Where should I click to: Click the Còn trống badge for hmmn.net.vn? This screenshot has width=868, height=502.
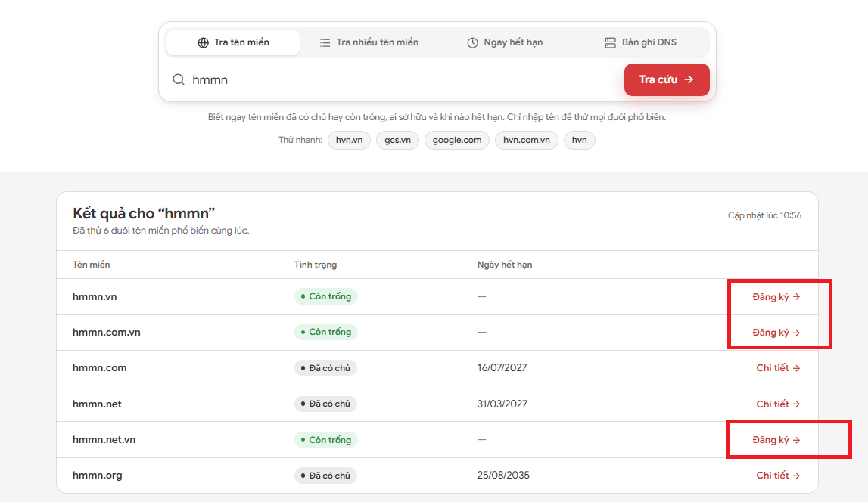click(326, 440)
